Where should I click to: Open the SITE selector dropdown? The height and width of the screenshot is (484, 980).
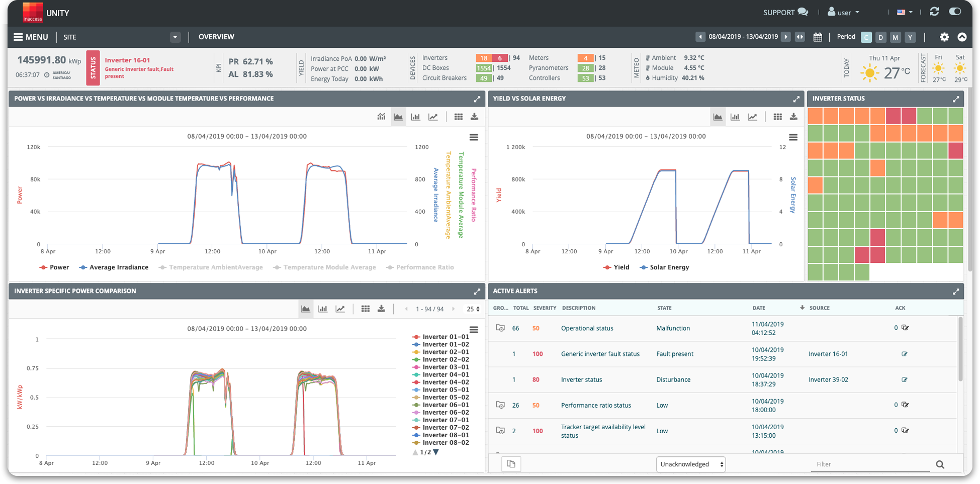(175, 37)
